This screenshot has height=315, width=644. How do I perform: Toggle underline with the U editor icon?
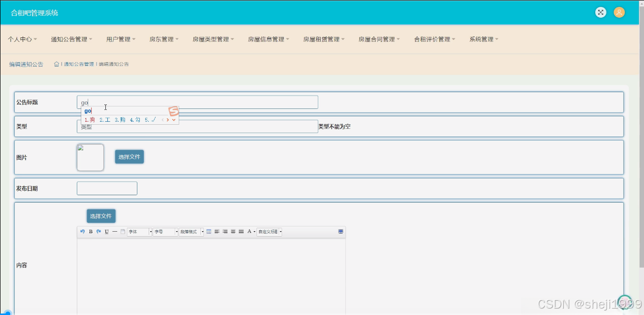pyautogui.click(x=107, y=232)
